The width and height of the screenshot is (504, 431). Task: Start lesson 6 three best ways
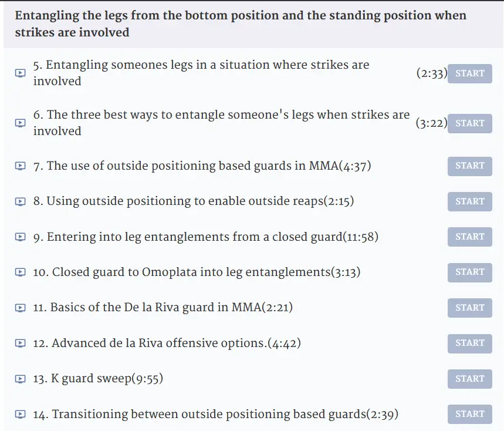coord(469,123)
